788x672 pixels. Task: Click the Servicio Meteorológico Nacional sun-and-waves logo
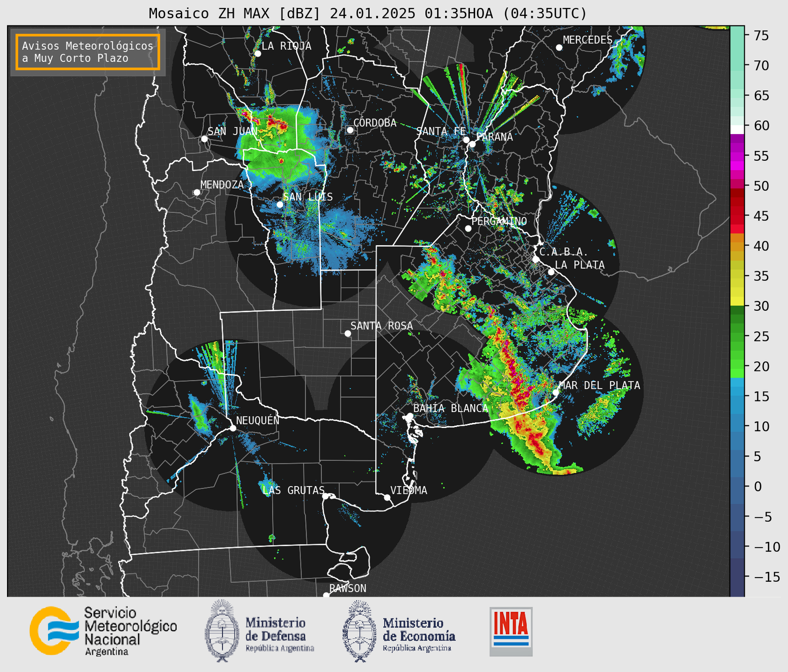pyautogui.click(x=54, y=631)
